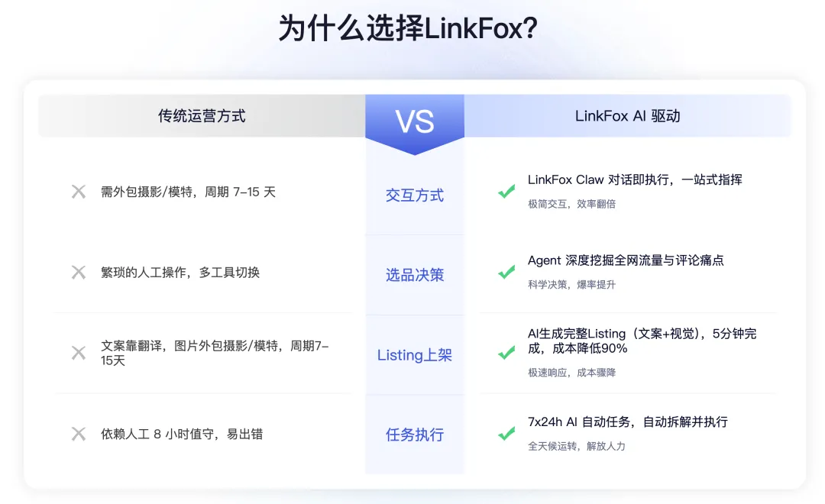Click the X icon next to 依赖人工 8 小时值守
Image resolution: width=825 pixels, height=504 pixels.
pyautogui.click(x=79, y=434)
